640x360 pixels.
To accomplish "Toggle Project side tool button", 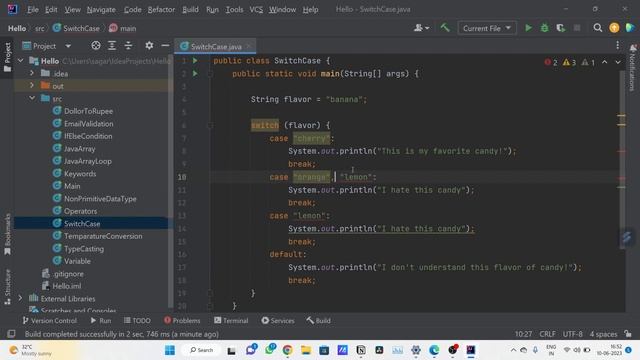I will 7,57.
